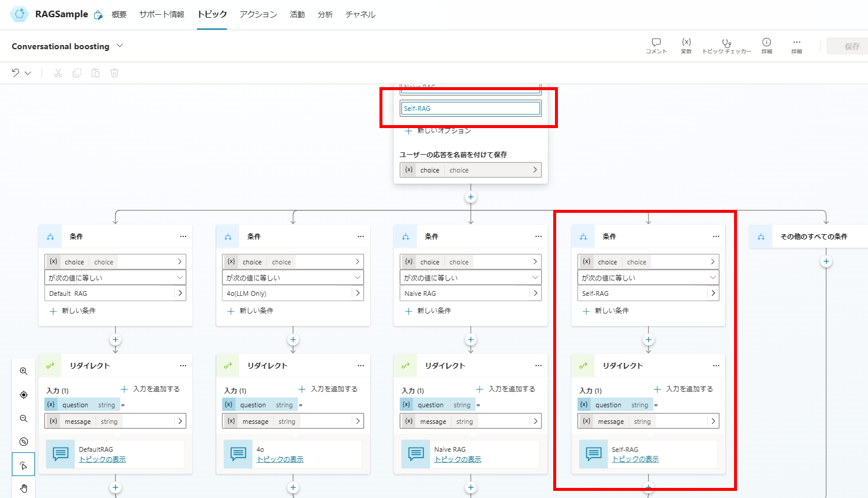Screen dimensions: 868x498
Task: Open the 変数 (variables) panel
Action: click(686, 46)
